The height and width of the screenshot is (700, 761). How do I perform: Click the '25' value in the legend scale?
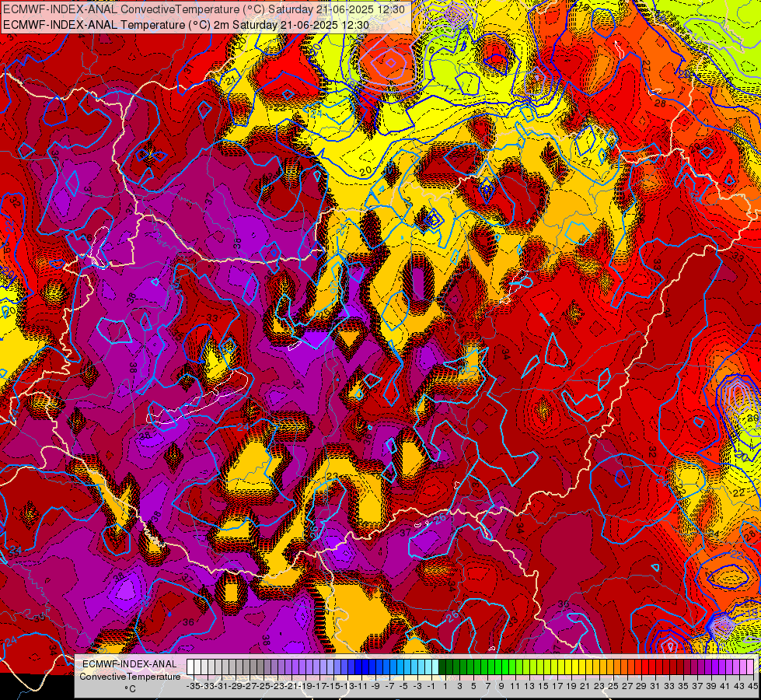(x=613, y=687)
